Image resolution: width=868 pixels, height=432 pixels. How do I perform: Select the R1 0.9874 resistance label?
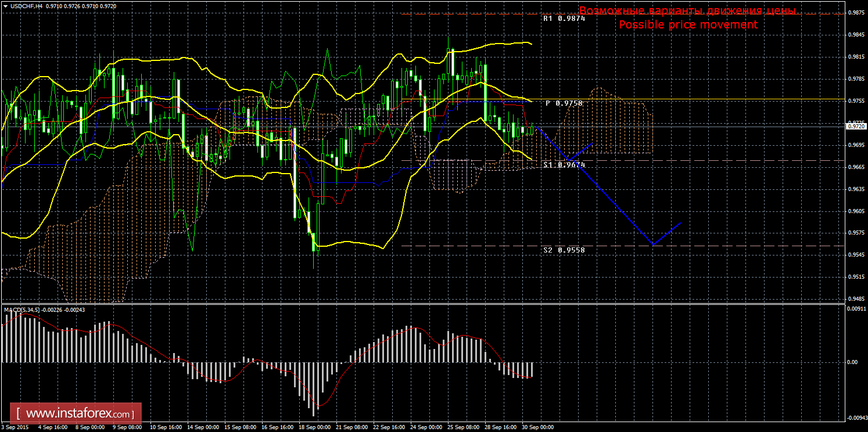[x=564, y=19]
